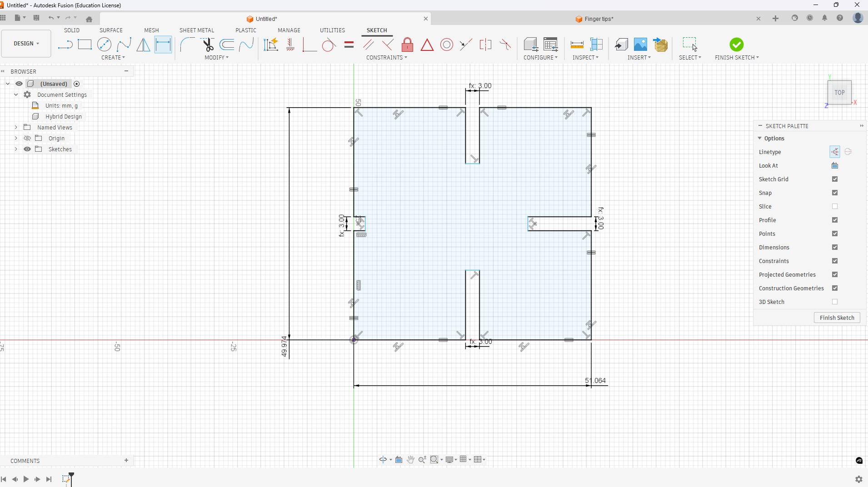Viewport: 868px width, 487px height.
Task: Click the Finish Sketch button in palette
Action: (x=837, y=318)
